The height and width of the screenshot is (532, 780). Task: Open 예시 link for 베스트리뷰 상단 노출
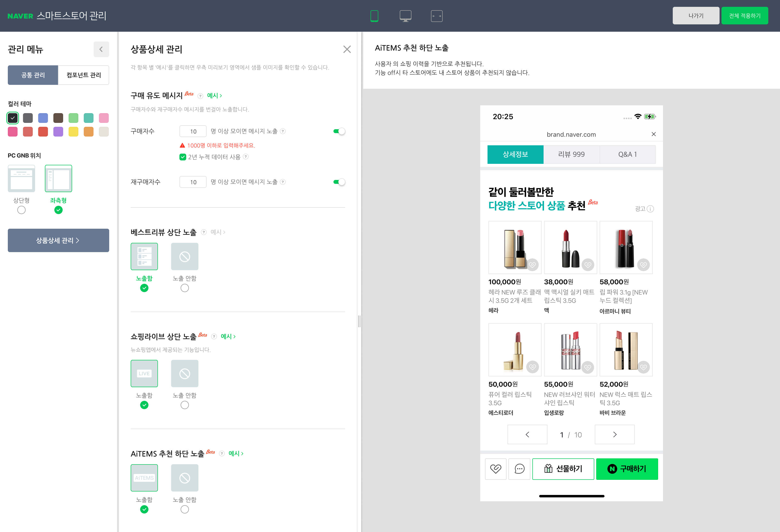click(x=218, y=232)
